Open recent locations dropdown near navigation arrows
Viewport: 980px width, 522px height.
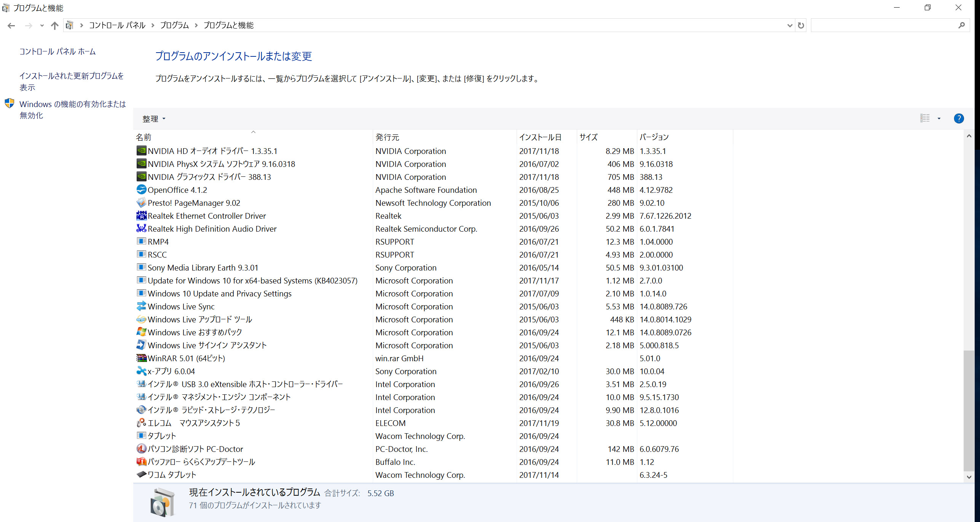42,26
